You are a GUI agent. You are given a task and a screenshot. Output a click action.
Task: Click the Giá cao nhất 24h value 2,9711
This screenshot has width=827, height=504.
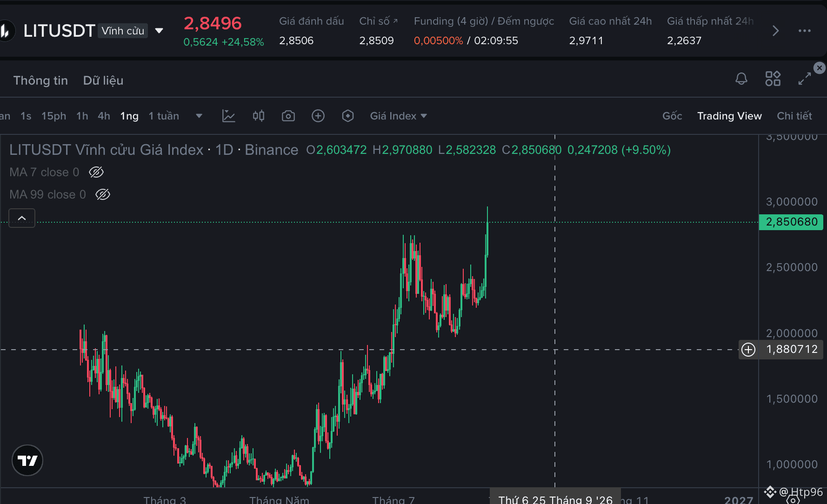tap(586, 40)
